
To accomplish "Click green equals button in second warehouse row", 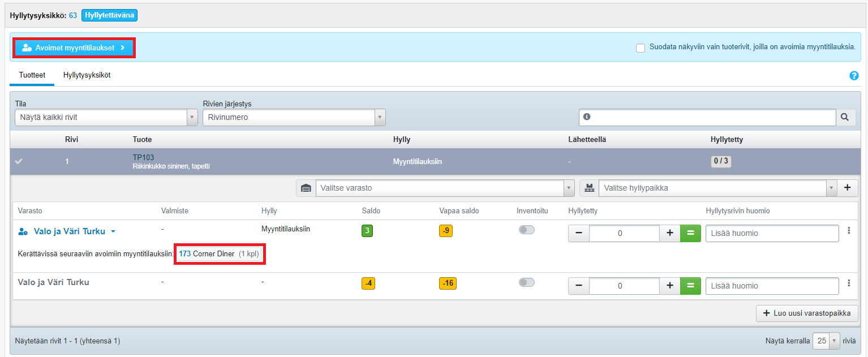I will point(690,286).
